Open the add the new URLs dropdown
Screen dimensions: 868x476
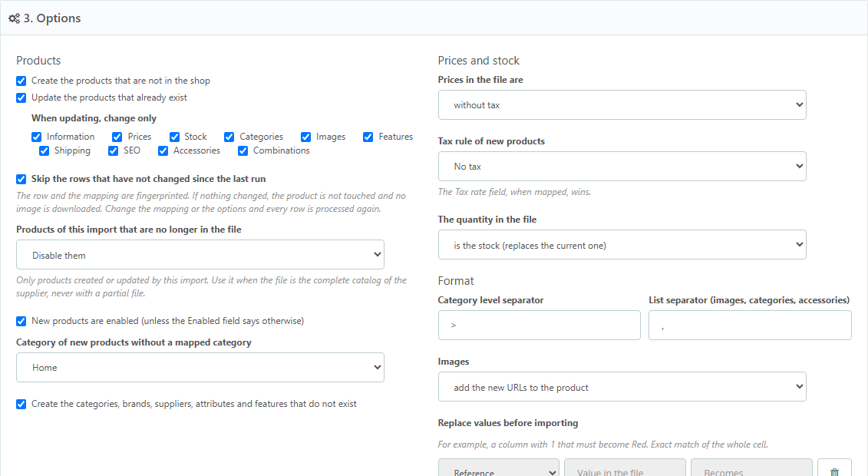tap(622, 386)
